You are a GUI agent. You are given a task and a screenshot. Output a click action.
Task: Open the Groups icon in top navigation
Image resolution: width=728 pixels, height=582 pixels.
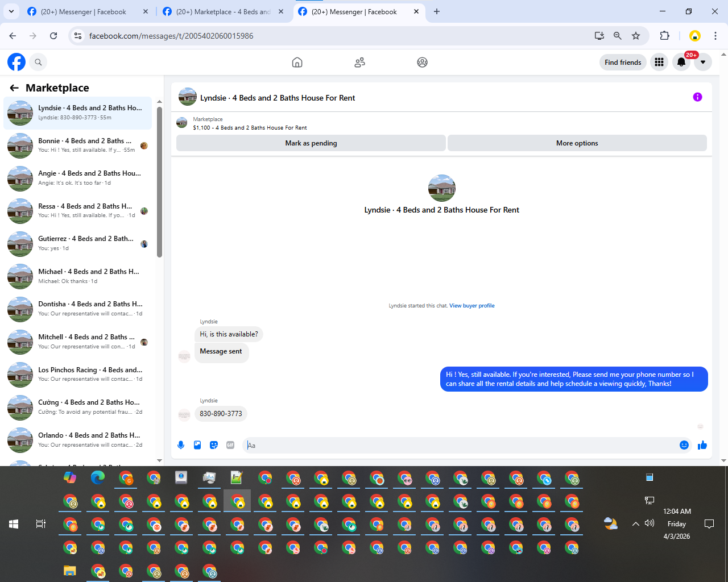(x=422, y=62)
